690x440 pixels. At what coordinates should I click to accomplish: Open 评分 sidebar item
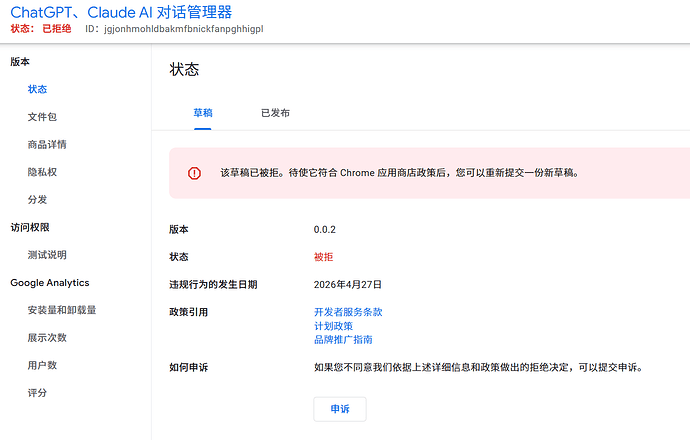coord(37,393)
